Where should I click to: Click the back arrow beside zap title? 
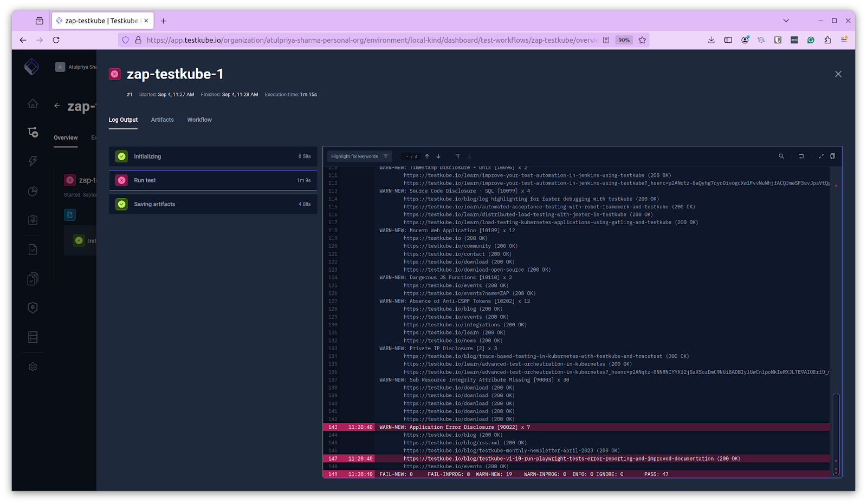pos(57,106)
